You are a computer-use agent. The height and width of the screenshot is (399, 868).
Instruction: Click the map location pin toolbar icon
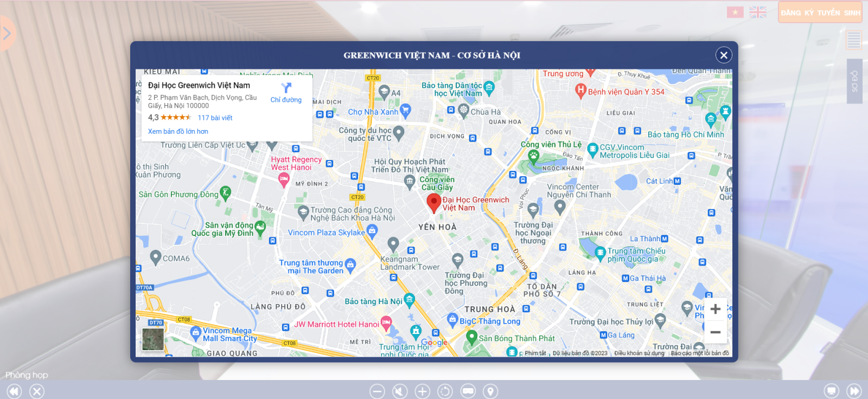pos(490,391)
